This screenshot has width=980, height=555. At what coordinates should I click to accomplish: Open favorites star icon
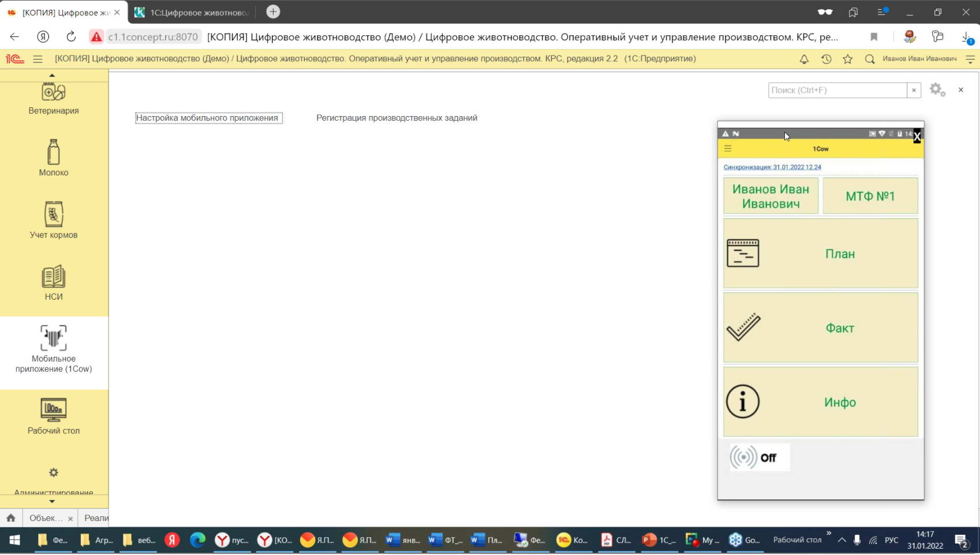848,59
